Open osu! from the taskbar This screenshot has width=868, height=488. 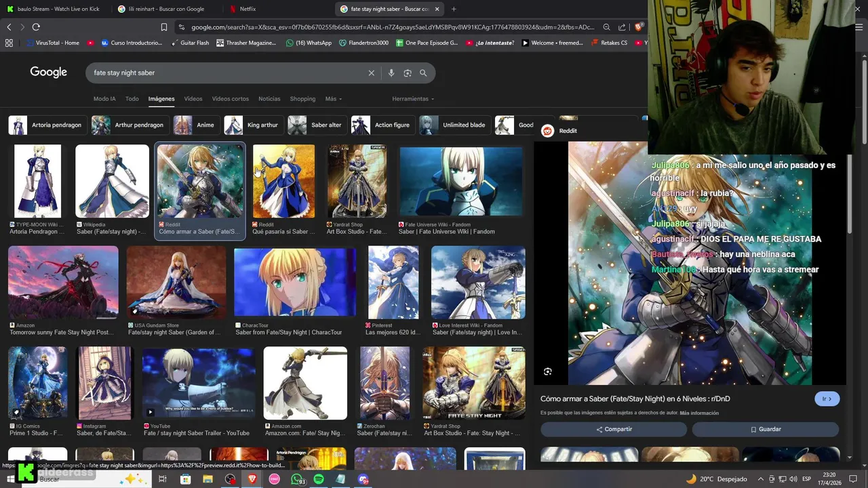[x=274, y=479]
